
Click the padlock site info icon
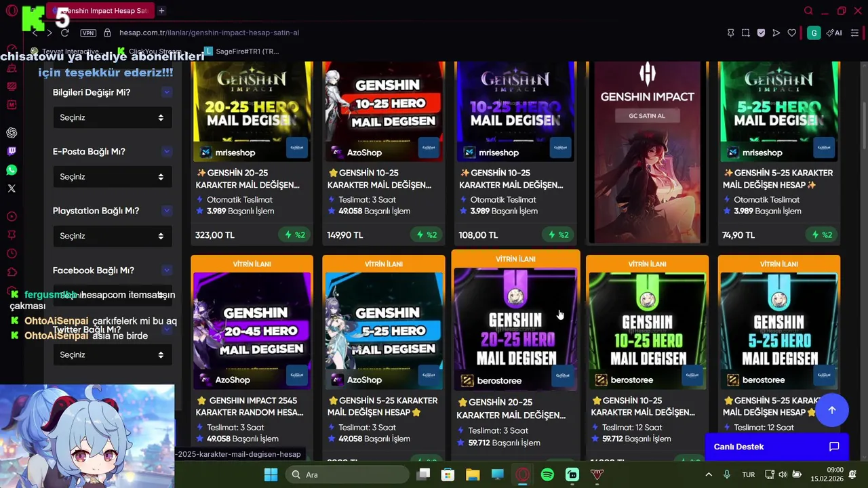click(107, 33)
